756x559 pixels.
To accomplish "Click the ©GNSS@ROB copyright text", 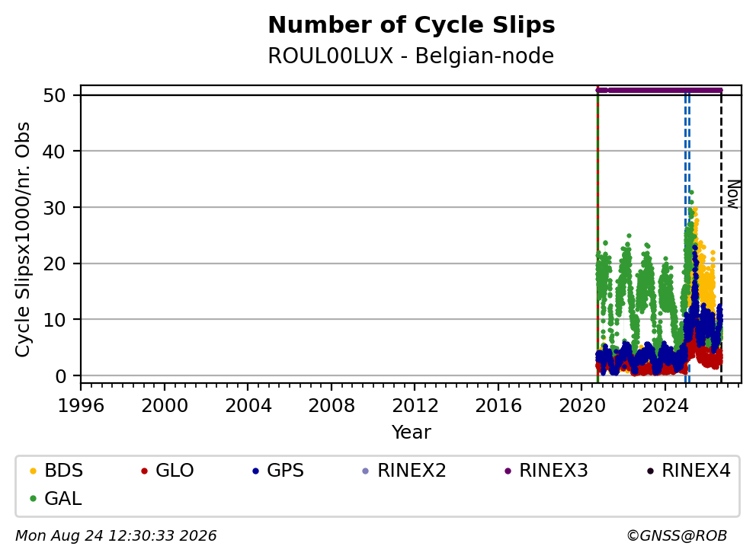I will [677, 536].
